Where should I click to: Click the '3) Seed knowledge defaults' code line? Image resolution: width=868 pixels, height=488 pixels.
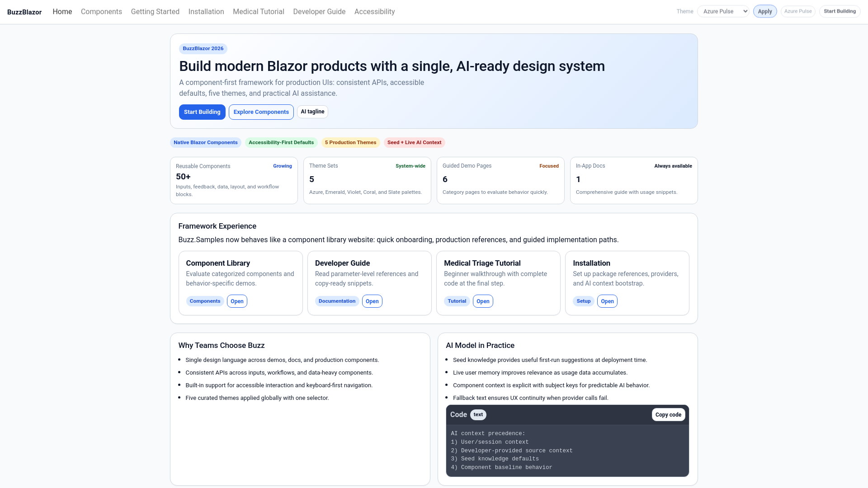495,459
